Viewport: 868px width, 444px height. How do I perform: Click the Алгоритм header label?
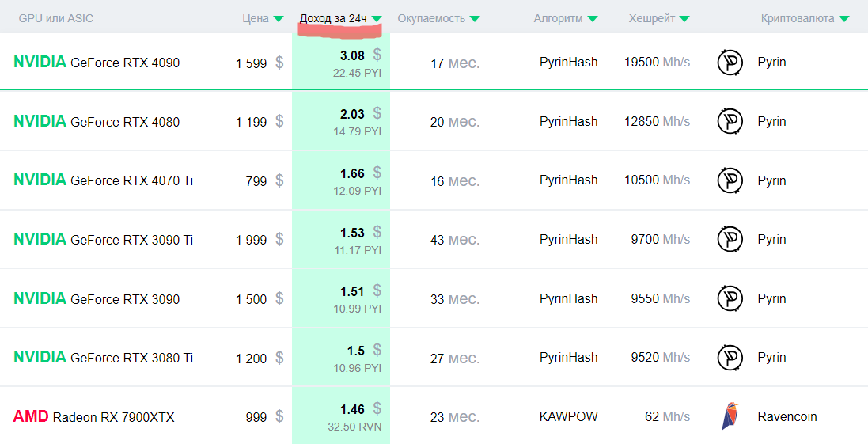(558, 18)
